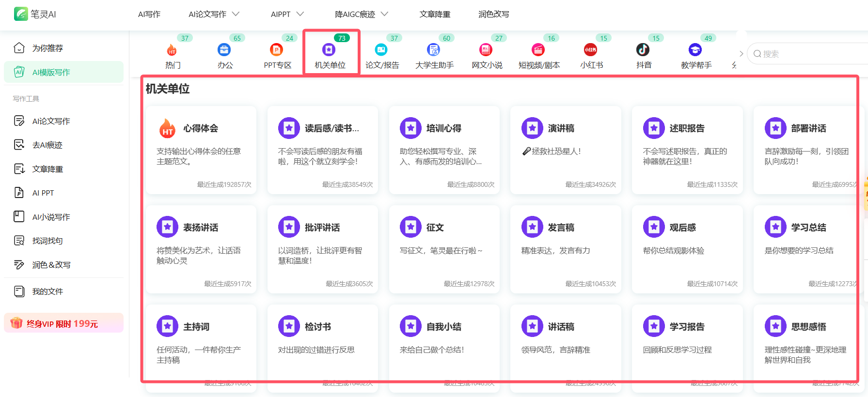
Task: Switch to the 办公 category tab label
Action: click(225, 65)
